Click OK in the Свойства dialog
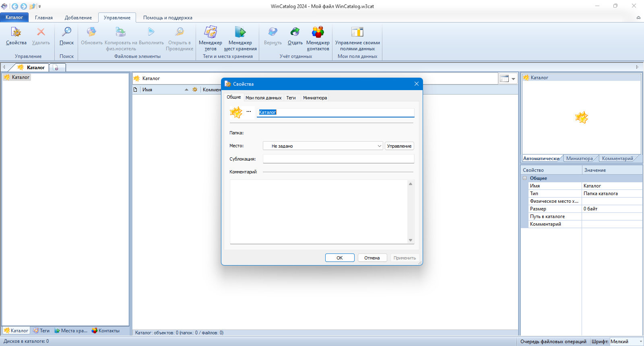The height and width of the screenshot is (346, 644). click(340, 258)
